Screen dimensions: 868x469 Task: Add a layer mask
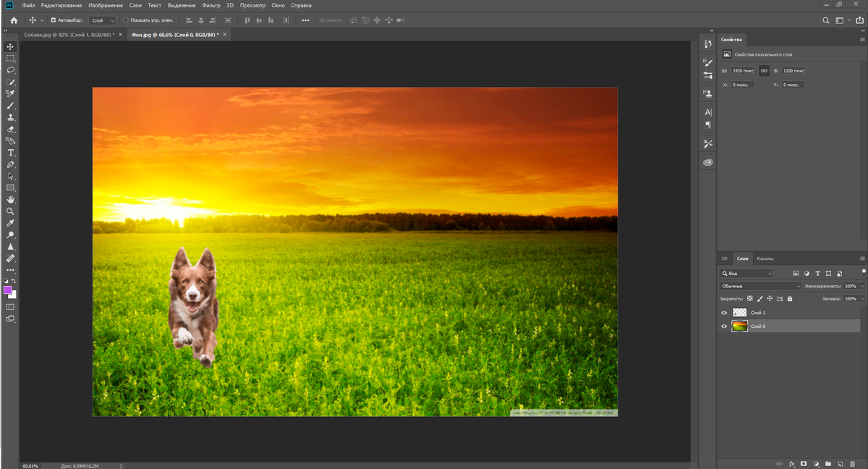point(804,463)
